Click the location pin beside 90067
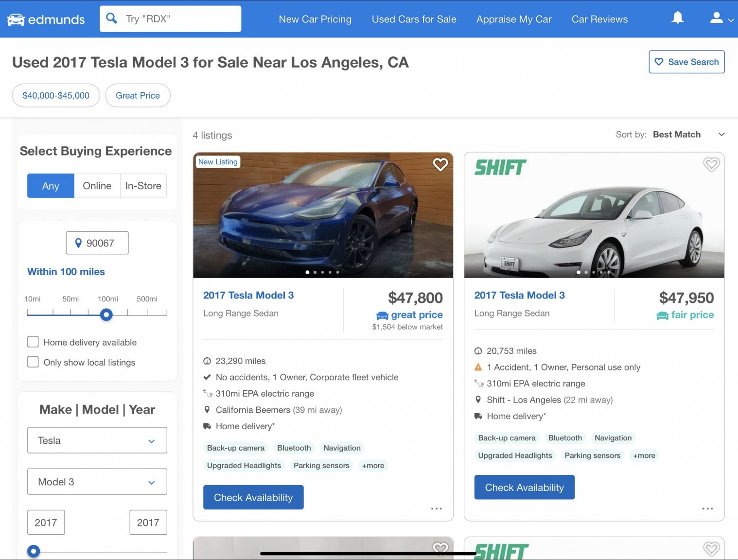 click(x=78, y=243)
